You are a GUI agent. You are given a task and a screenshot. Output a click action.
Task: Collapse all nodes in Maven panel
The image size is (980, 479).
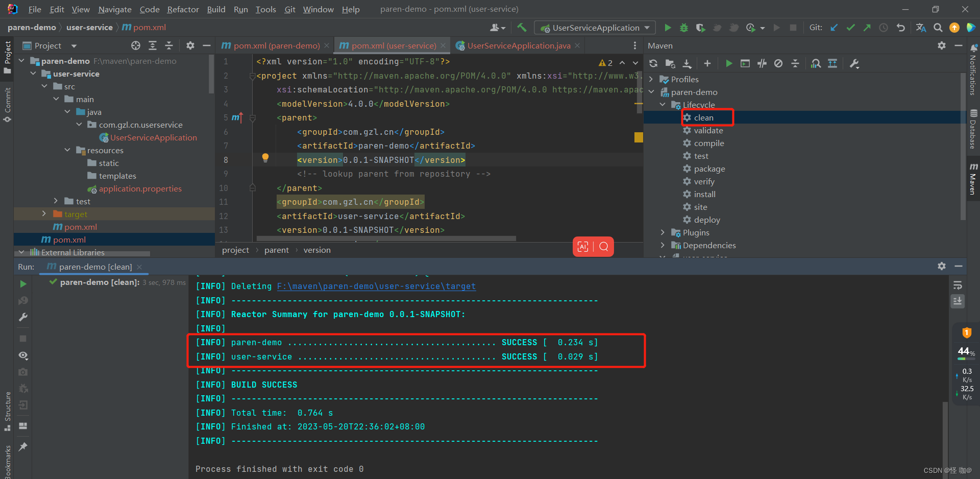click(795, 63)
